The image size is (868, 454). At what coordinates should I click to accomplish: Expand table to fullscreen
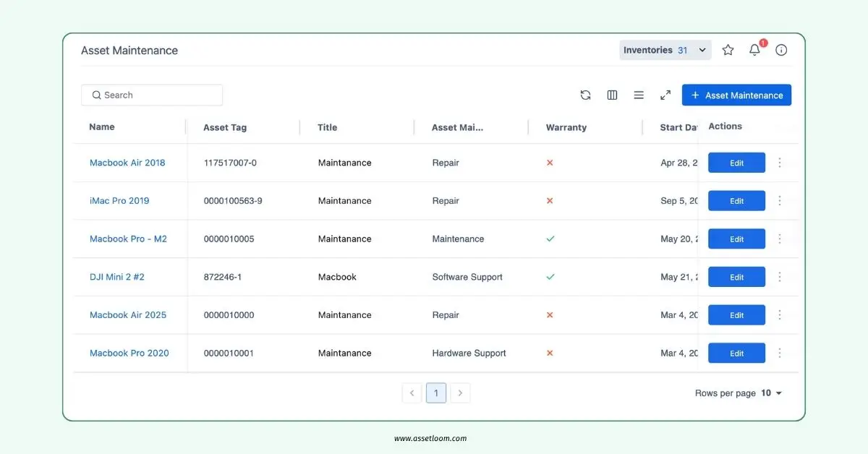(665, 95)
